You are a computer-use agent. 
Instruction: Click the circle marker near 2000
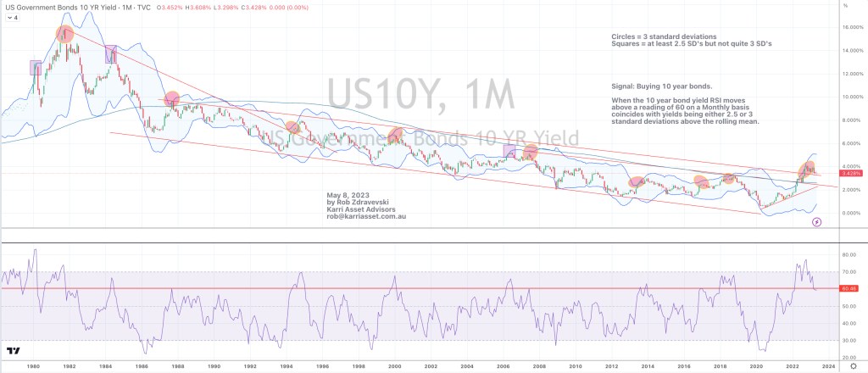click(395, 134)
